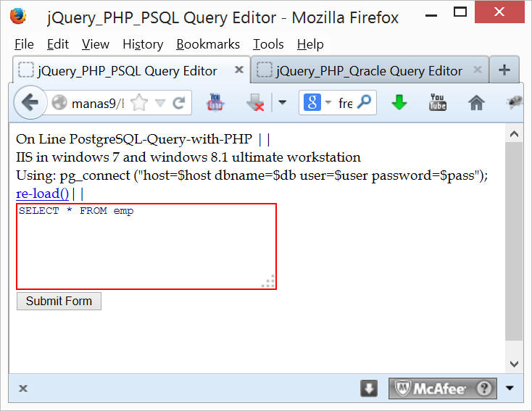Open the Google search engine dropdown
This screenshot has height=411, width=532.
pyautogui.click(x=318, y=103)
